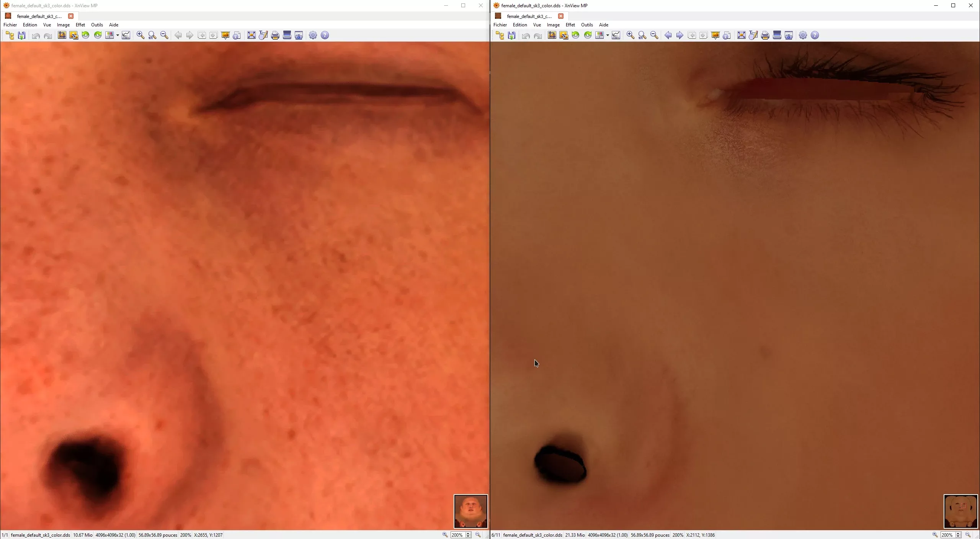Click Zoom in magnifier in left toolbar
Screen dimensions: 980x539
[x=140, y=35]
